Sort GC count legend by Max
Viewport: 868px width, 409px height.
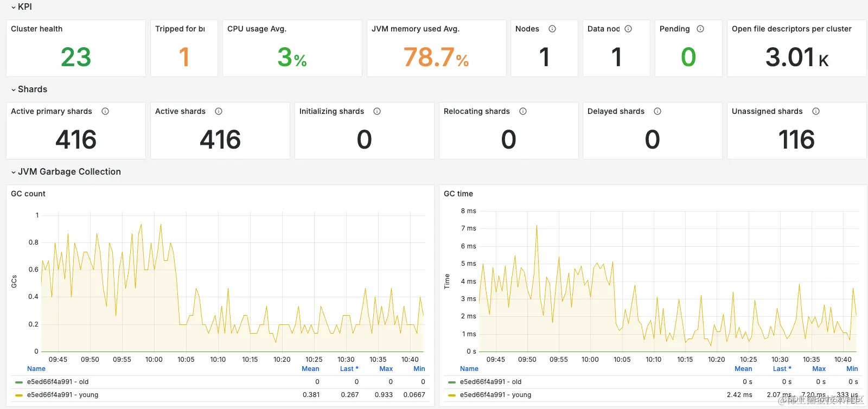[386, 369]
